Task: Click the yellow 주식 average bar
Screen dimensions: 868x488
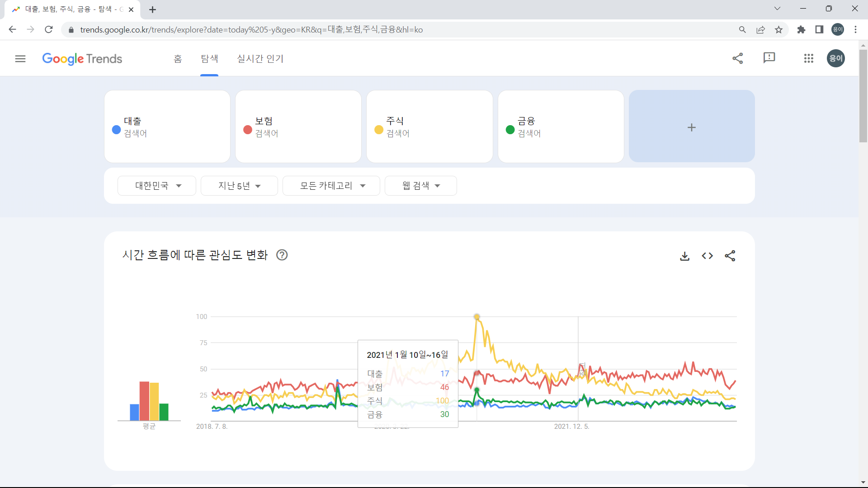Action: click(154, 402)
